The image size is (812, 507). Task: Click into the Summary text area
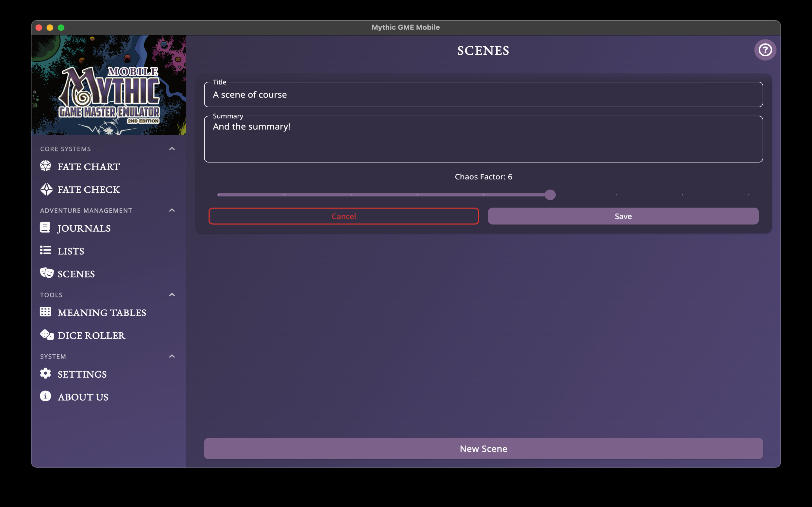[x=483, y=139]
